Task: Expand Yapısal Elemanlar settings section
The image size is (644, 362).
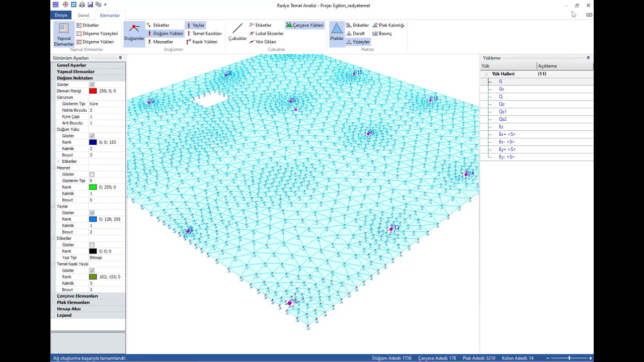Action: click(x=54, y=72)
